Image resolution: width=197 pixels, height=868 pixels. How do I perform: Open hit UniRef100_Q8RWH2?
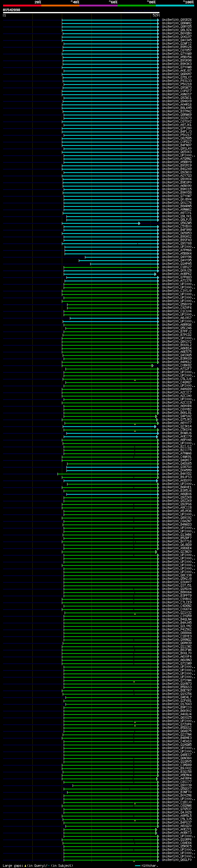176,23
